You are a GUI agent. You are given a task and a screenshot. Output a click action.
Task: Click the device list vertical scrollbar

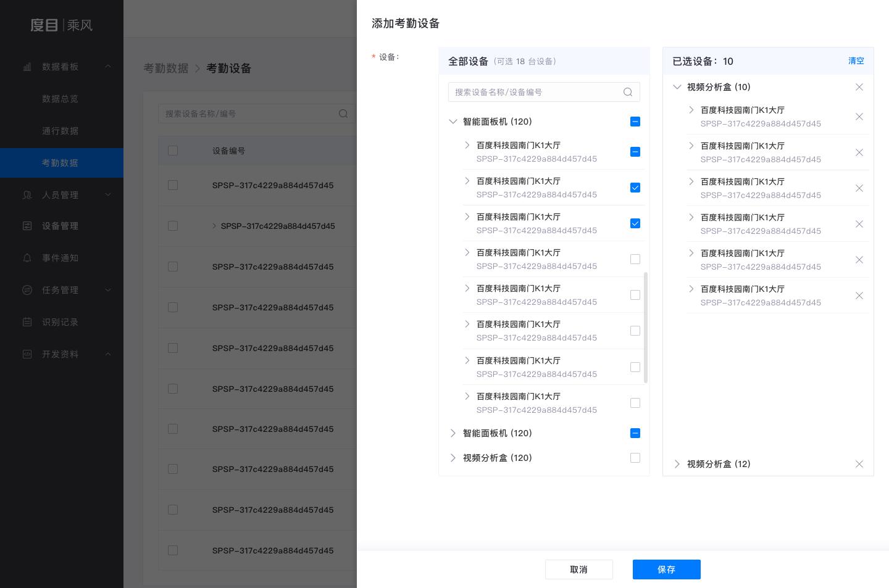pos(646,328)
